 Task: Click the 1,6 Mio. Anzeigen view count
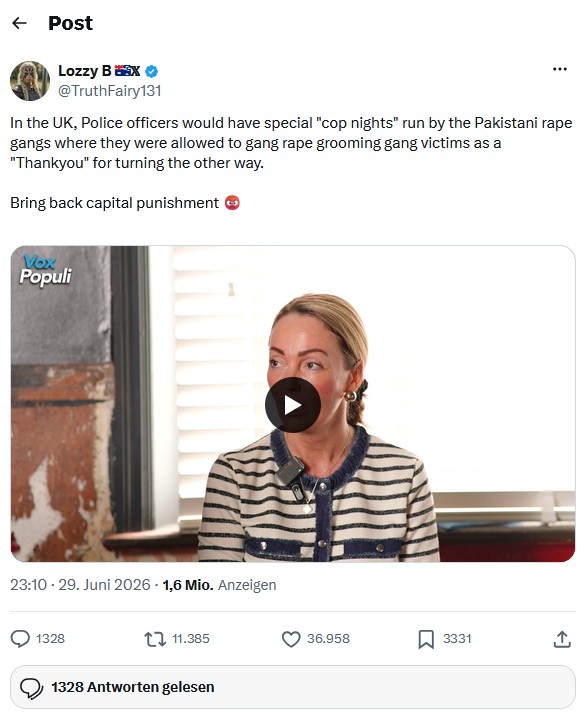click(219, 585)
